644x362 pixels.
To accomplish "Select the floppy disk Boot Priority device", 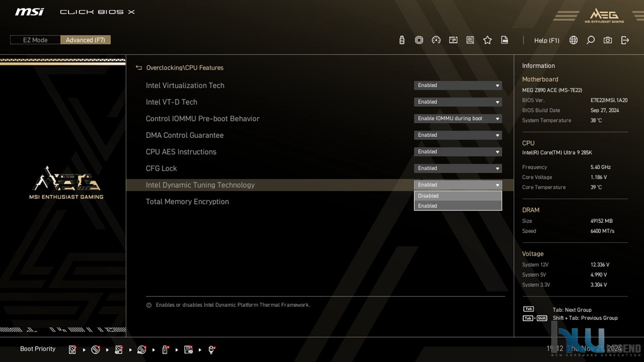I will click(188, 349).
